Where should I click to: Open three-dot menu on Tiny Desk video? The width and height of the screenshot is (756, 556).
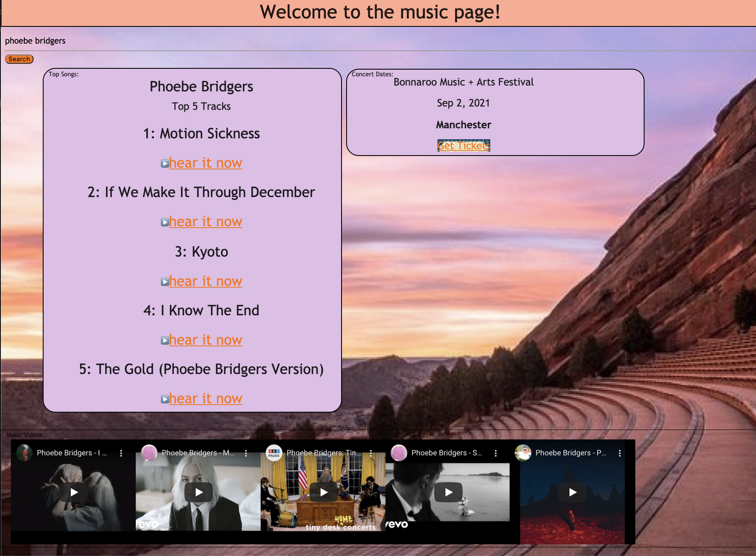(371, 453)
